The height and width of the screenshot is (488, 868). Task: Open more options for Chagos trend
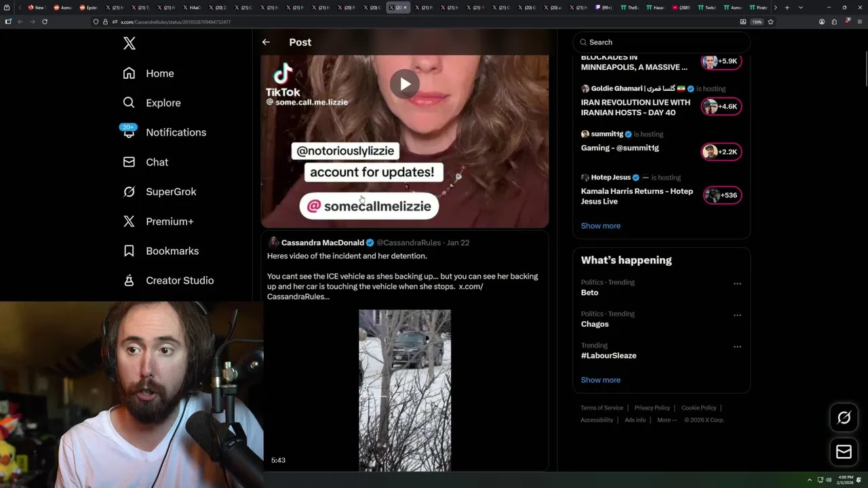click(737, 315)
